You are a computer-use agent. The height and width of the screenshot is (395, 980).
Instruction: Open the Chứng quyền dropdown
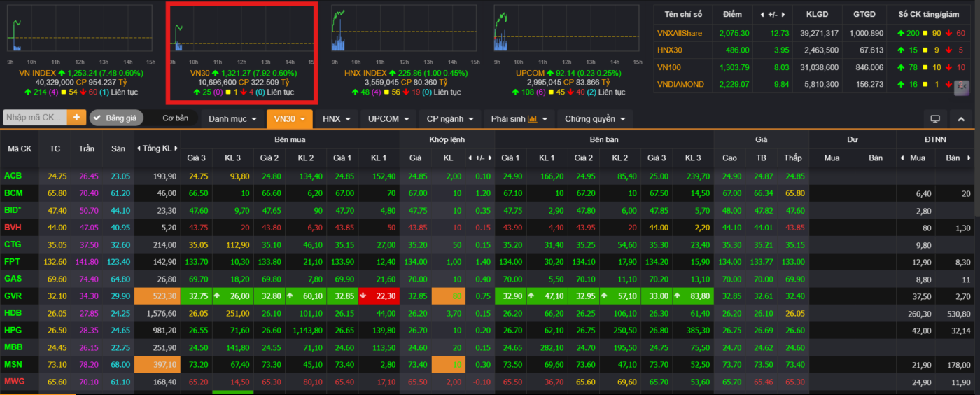pyautogui.click(x=594, y=118)
